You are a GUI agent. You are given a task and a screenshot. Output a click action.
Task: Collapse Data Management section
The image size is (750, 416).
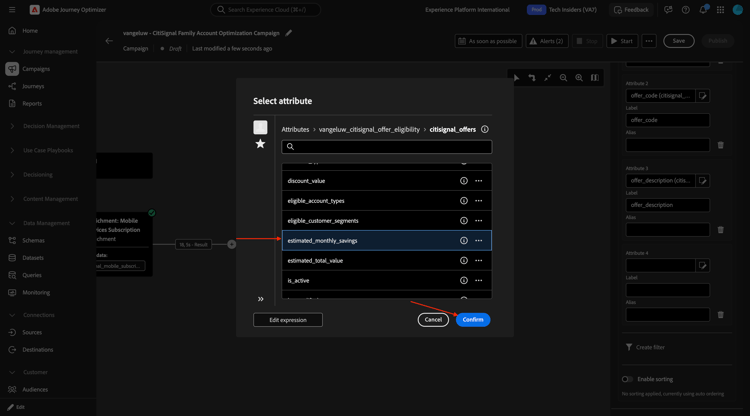pyautogui.click(x=12, y=223)
